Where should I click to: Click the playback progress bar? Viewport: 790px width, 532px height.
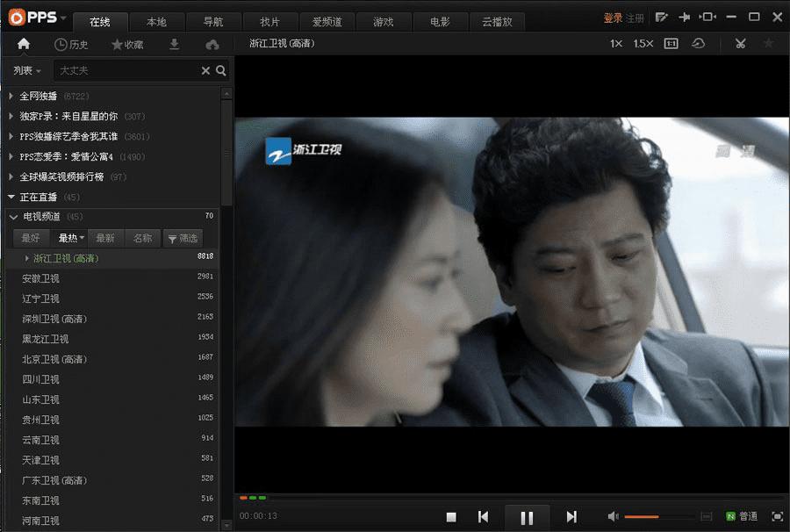pos(511,498)
